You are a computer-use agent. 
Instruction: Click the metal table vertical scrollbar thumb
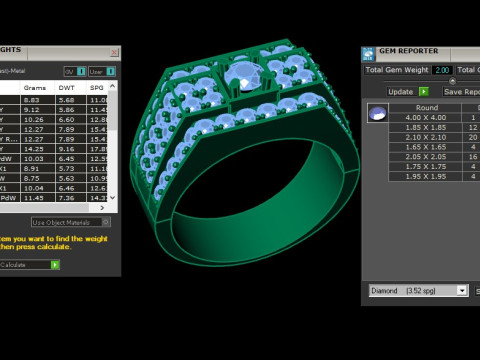[x=113, y=110]
